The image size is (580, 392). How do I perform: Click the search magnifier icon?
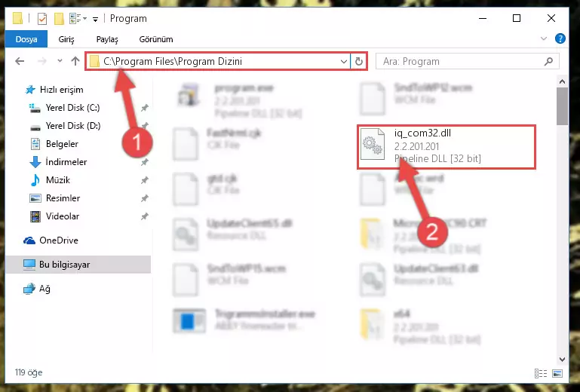point(548,61)
